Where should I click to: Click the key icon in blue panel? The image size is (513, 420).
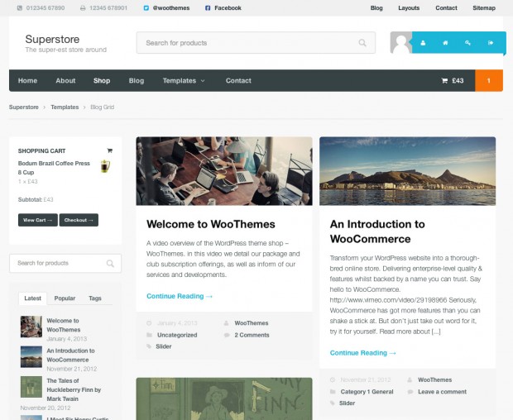[467, 43]
